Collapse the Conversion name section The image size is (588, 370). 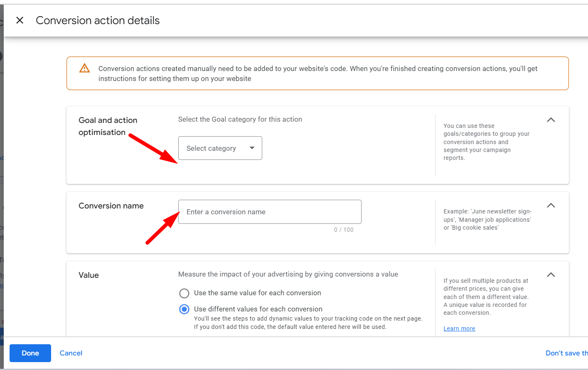tap(551, 206)
